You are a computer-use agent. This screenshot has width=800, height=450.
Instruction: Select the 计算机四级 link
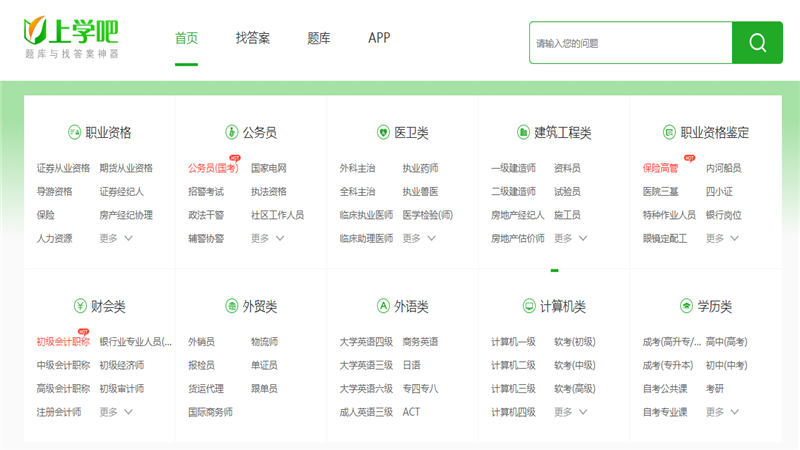(x=513, y=412)
